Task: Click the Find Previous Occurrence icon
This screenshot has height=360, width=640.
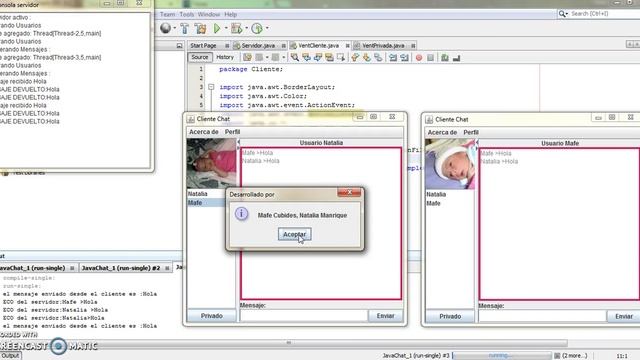Action: tap(306, 58)
